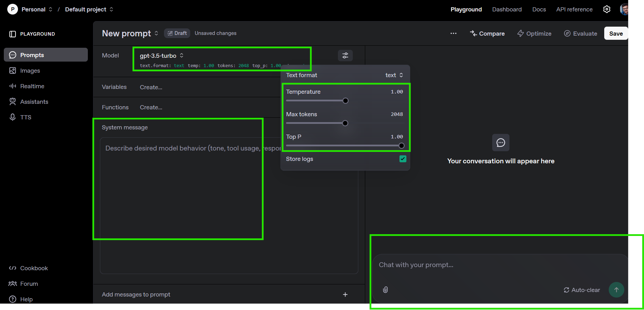Expand the Default project selector
This screenshot has width=644, height=310.
tap(89, 9)
